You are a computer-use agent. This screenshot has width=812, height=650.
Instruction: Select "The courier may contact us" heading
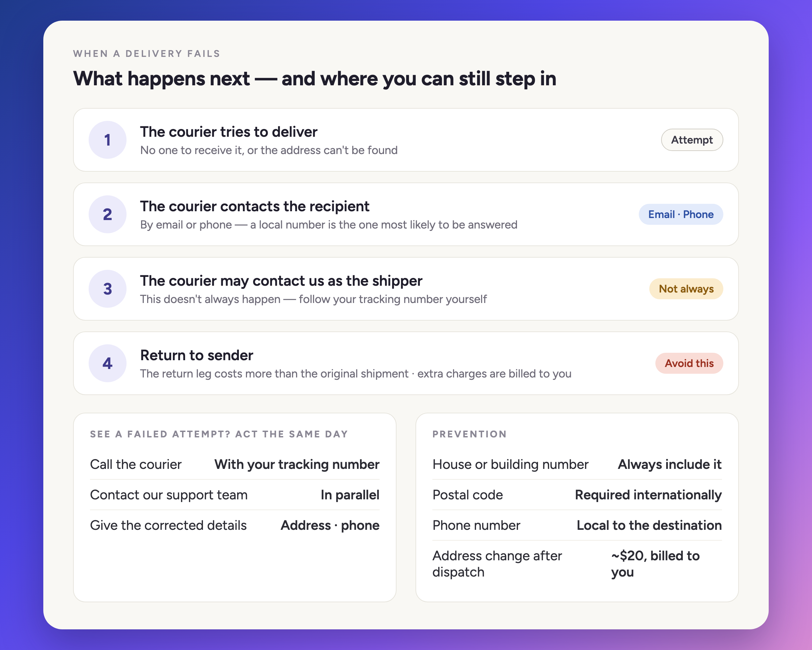point(281,281)
